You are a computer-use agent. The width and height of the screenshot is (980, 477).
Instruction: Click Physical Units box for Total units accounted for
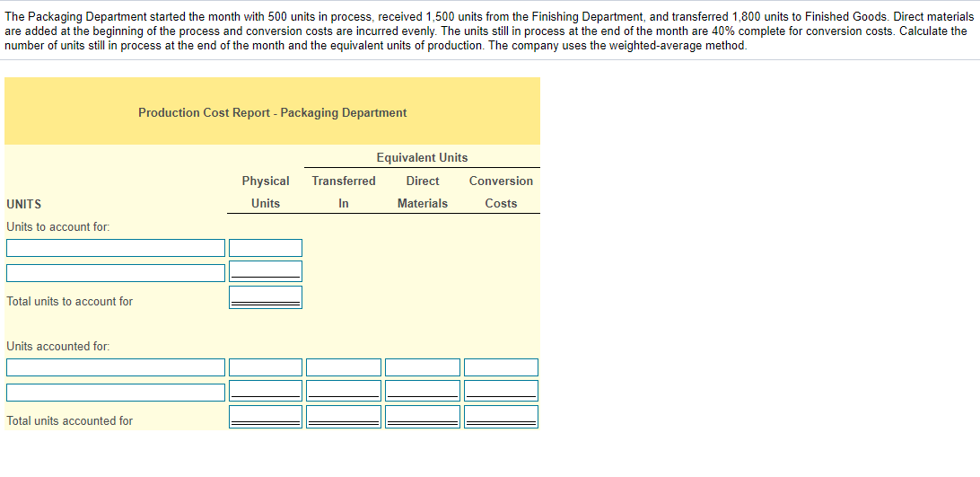tap(266, 417)
